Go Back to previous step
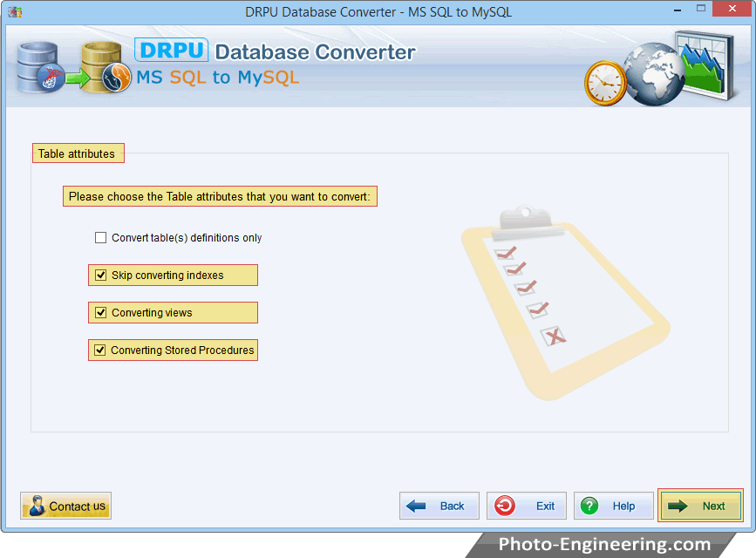 click(439, 506)
